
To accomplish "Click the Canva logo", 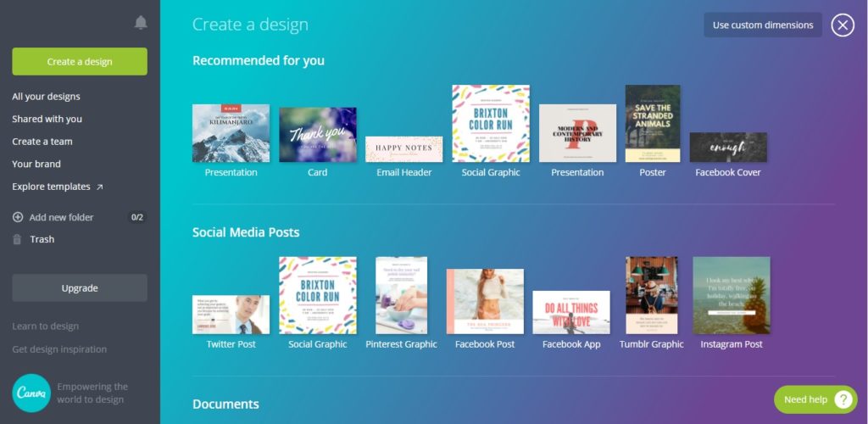I will click(31, 393).
